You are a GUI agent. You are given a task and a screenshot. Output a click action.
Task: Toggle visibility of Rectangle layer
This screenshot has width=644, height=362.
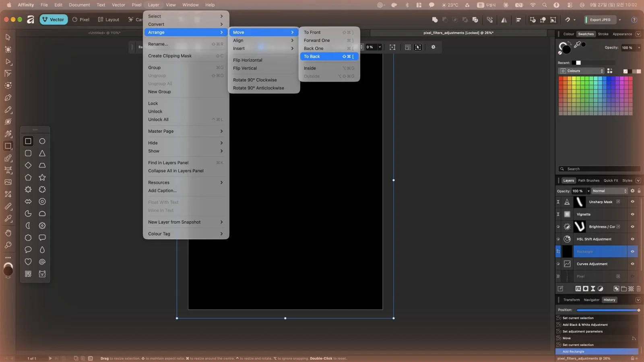pos(632,252)
